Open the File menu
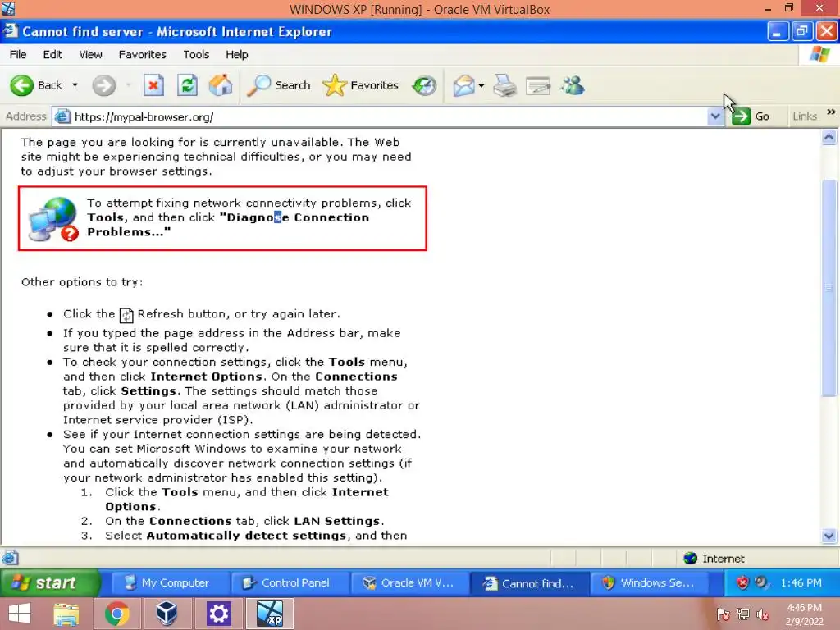The image size is (840, 630). click(x=18, y=55)
